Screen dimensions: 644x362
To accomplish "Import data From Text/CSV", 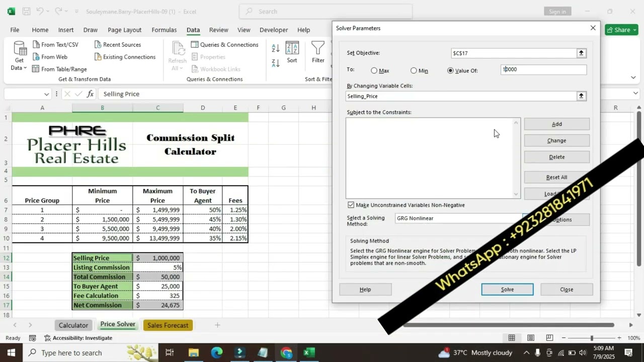I will 55,45.
